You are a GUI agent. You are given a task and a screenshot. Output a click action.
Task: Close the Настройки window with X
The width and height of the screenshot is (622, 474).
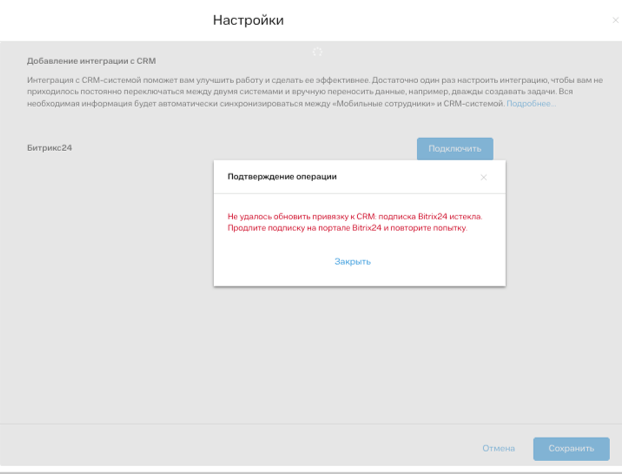(616, 20)
